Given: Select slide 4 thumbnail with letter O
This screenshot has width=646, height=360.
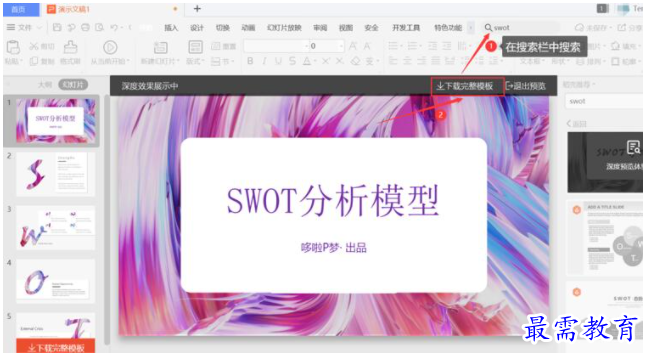Looking at the screenshot, I should tap(56, 281).
